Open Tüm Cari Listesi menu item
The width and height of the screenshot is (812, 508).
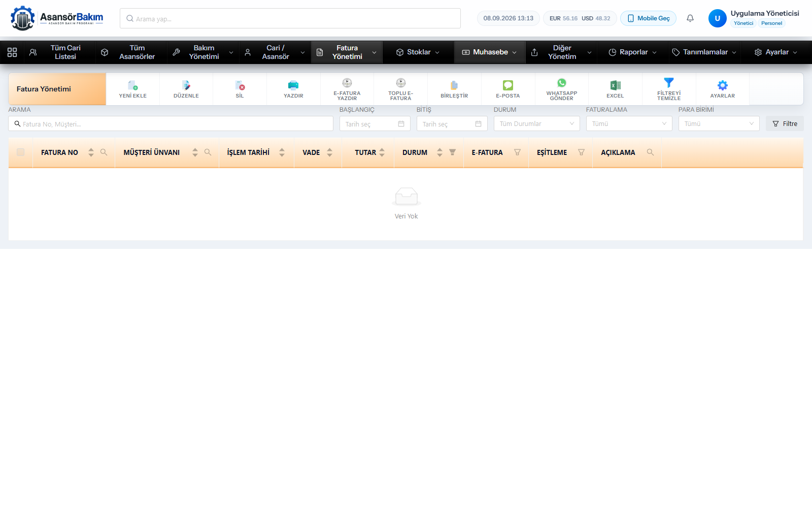(60, 52)
